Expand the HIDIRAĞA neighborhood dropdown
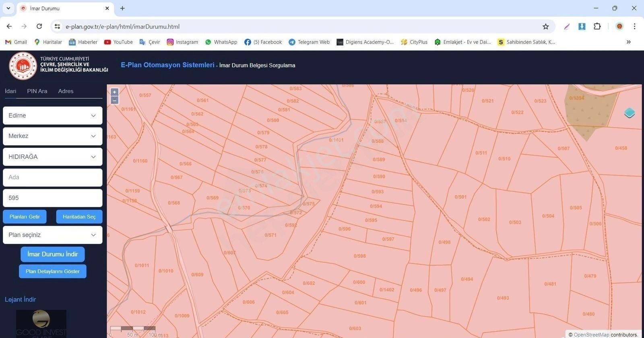Viewport: 644px width, 338px height. click(x=53, y=157)
